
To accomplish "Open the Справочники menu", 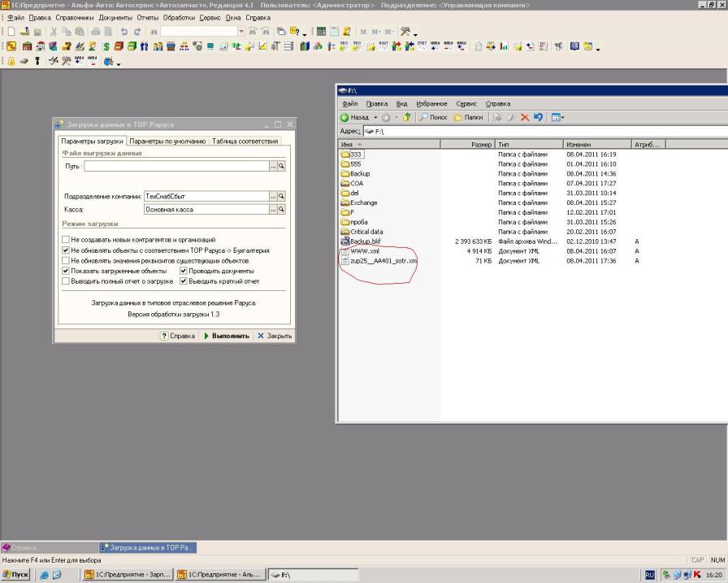I will click(74, 18).
